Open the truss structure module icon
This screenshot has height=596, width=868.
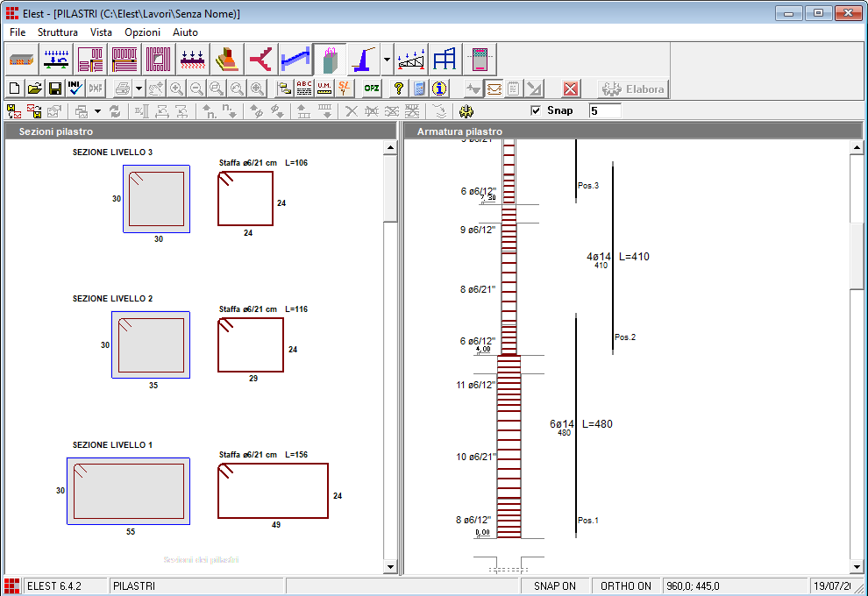pos(410,60)
